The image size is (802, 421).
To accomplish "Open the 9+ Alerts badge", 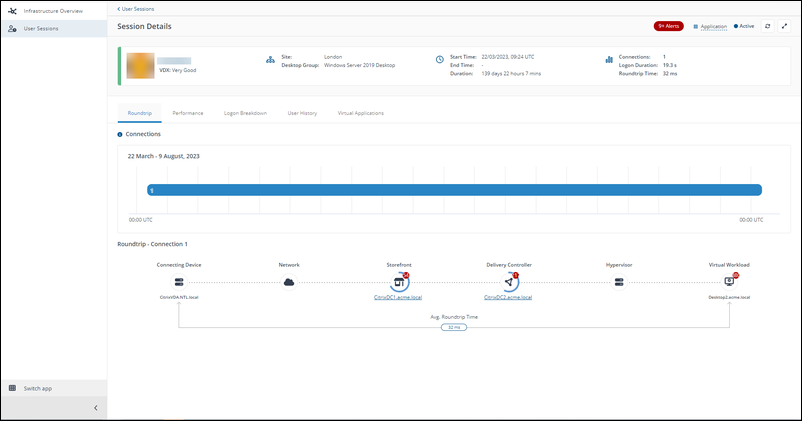I will (x=668, y=26).
